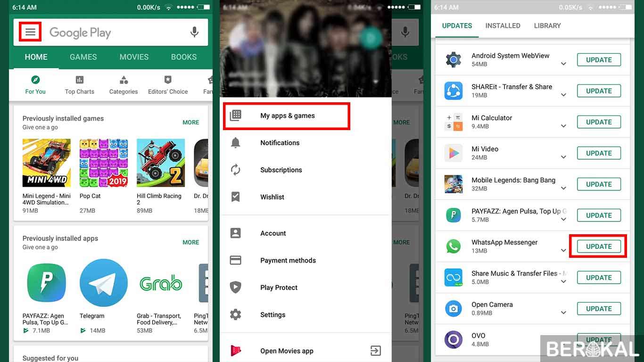Expand the WhatsApp Messenger chevron

click(x=563, y=251)
